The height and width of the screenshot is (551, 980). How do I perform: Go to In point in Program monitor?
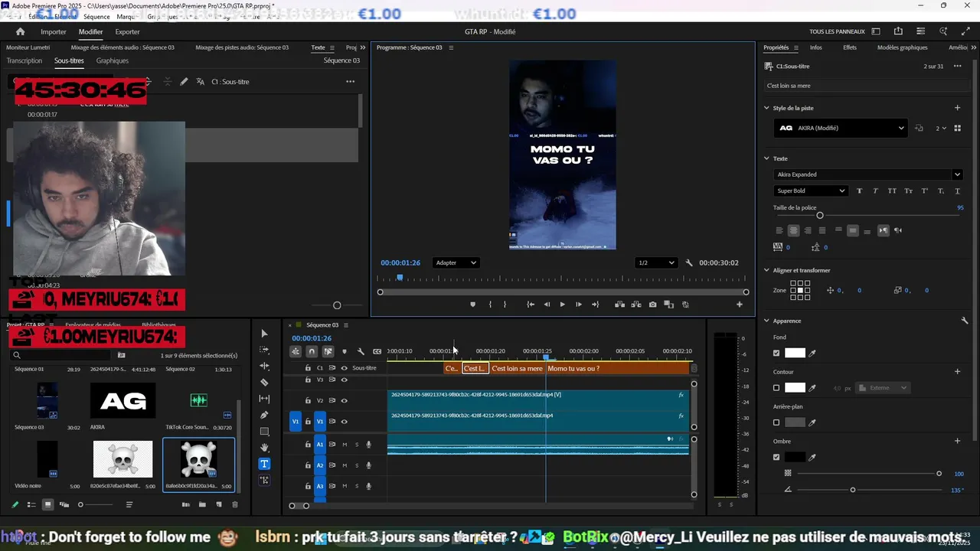pos(531,305)
